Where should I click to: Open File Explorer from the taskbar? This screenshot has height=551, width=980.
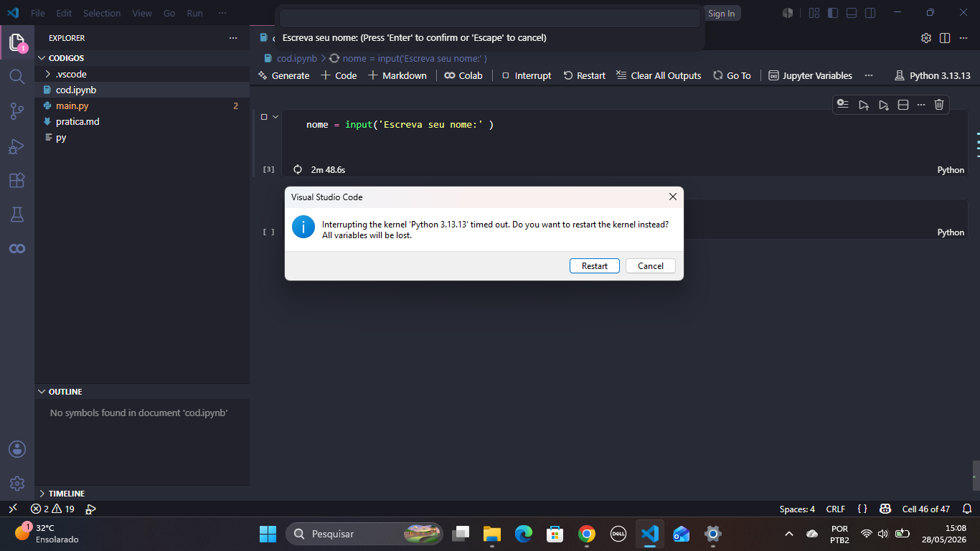point(491,534)
